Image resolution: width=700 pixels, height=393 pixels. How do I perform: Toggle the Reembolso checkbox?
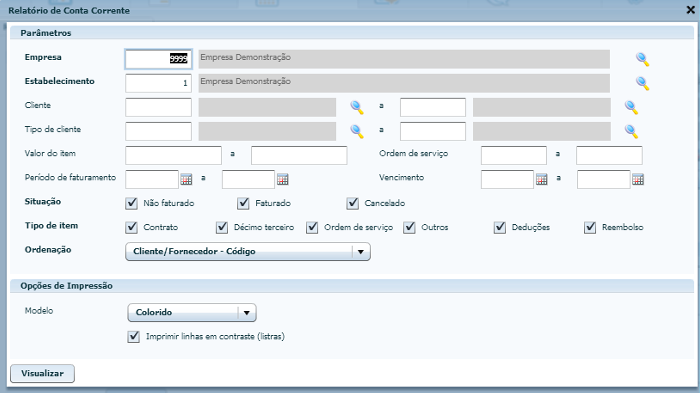pyautogui.click(x=590, y=227)
